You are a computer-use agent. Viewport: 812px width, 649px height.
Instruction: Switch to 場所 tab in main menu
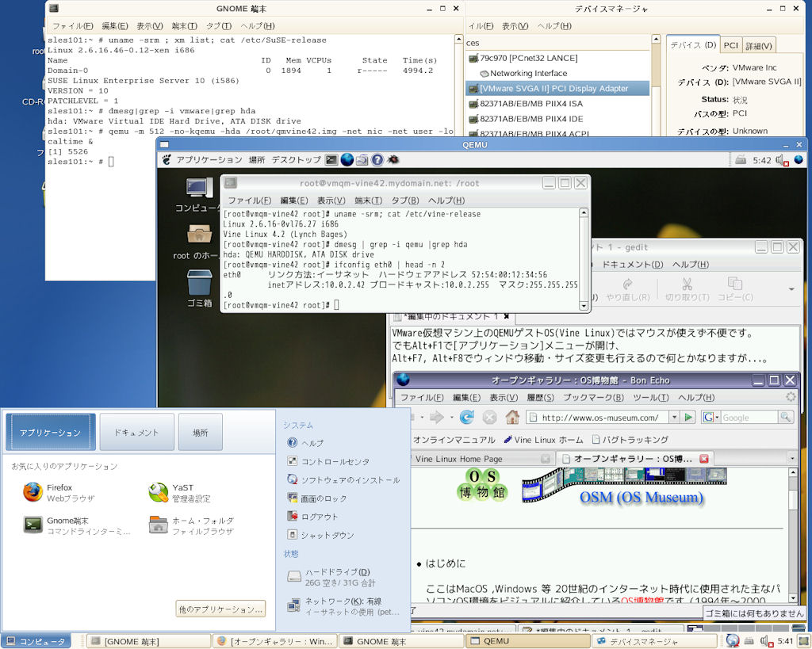click(x=201, y=432)
